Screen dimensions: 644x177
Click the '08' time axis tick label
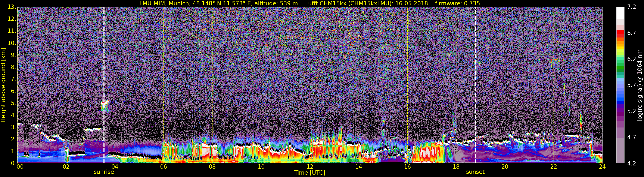coord(212,167)
